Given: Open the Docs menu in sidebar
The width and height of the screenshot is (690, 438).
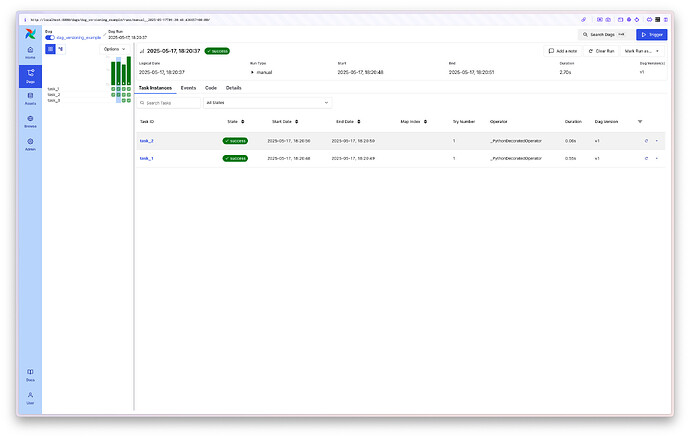Looking at the screenshot, I should click(x=30, y=374).
